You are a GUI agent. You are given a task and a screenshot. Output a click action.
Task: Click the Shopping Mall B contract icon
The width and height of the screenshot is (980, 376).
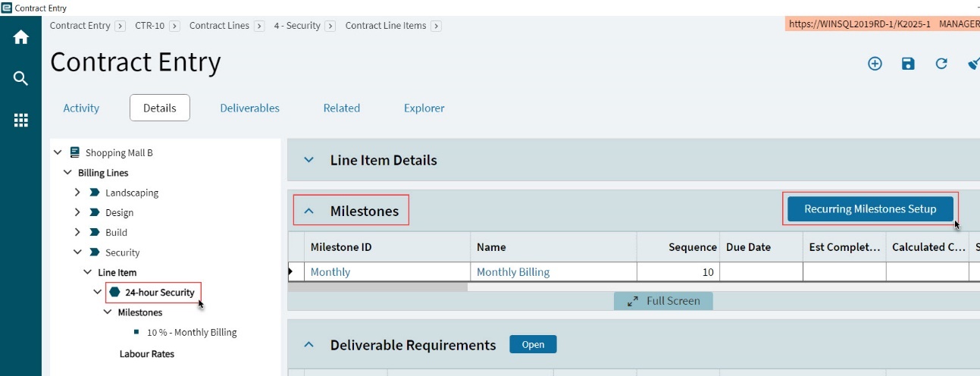[74, 152]
